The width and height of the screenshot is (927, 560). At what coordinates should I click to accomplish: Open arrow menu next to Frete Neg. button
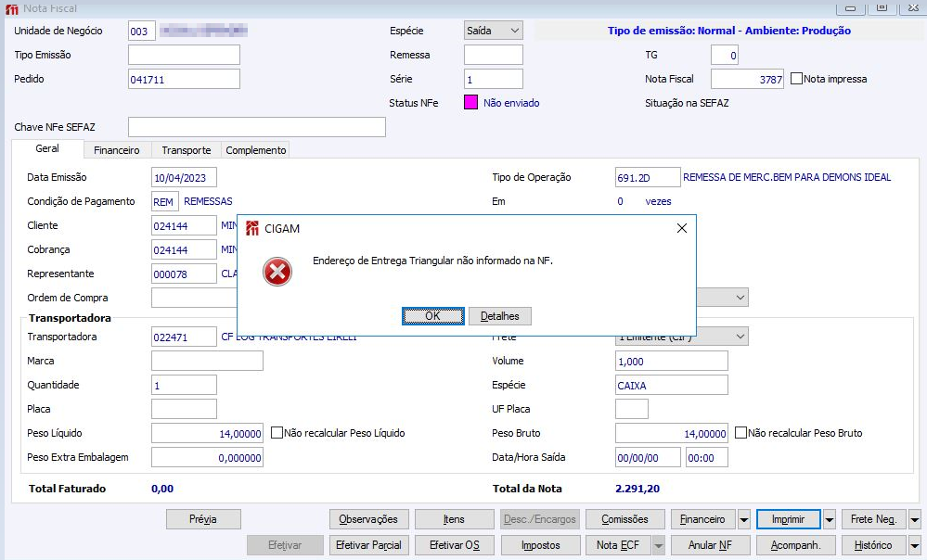[x=915, y=520]
